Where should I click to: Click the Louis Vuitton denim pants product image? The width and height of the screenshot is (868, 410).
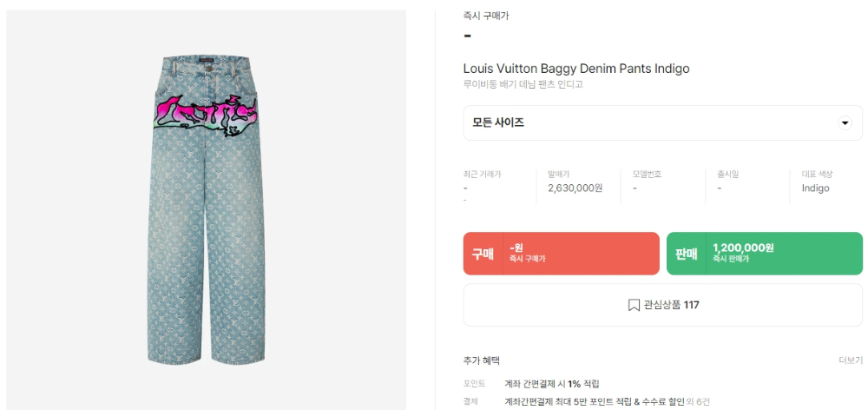coord(207,208)
